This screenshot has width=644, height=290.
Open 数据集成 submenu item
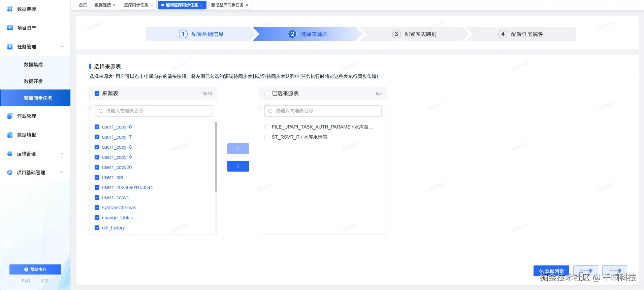[x=35, y=65]
